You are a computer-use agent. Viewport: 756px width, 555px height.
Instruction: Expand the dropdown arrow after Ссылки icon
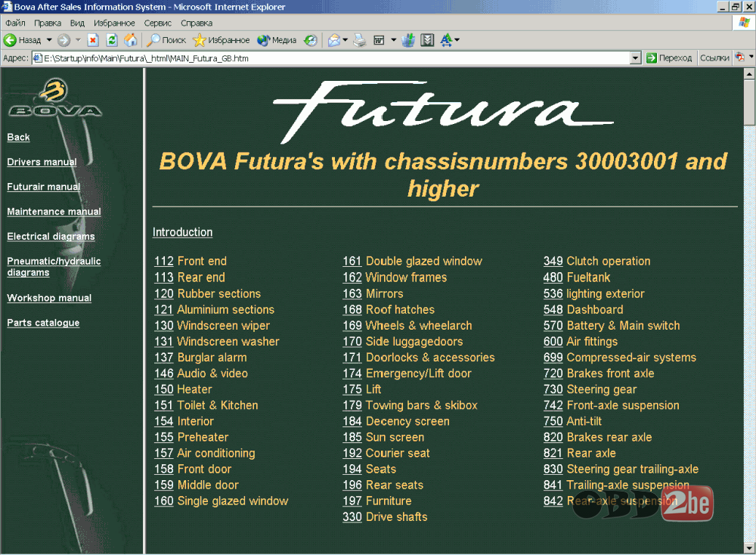[751, 57]
